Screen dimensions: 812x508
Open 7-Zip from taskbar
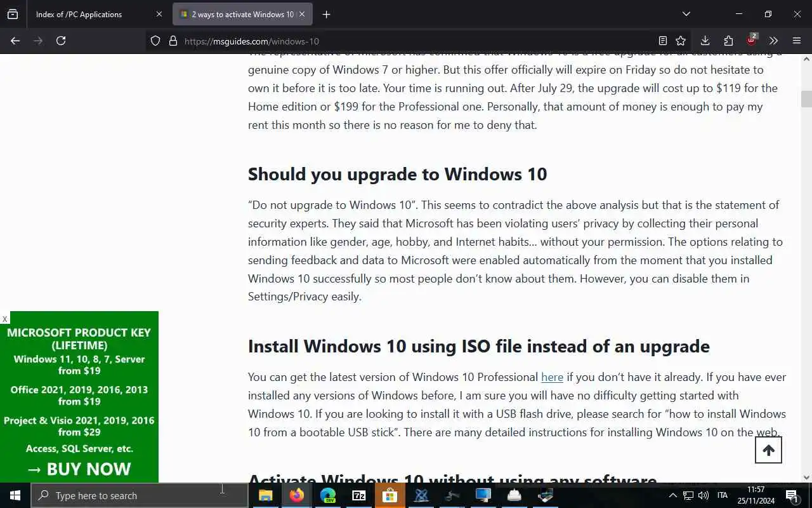click(x=358, y=495)
